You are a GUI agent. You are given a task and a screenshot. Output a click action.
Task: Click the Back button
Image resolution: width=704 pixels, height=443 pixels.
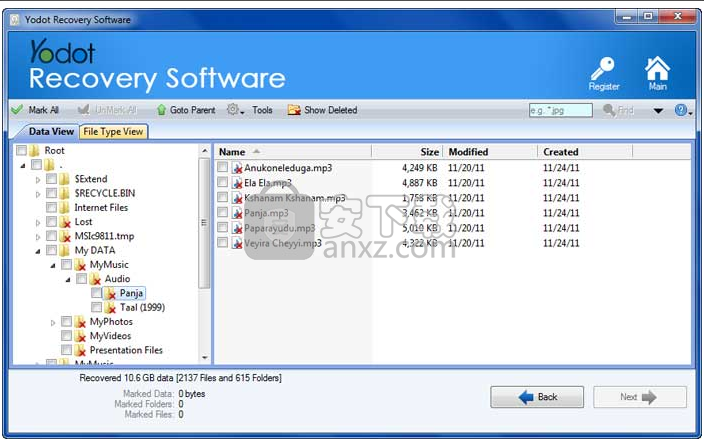(x=537, y=397)
